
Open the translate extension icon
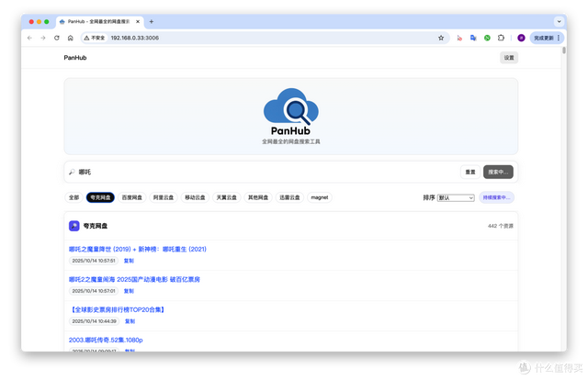click(x=473, y=38)
